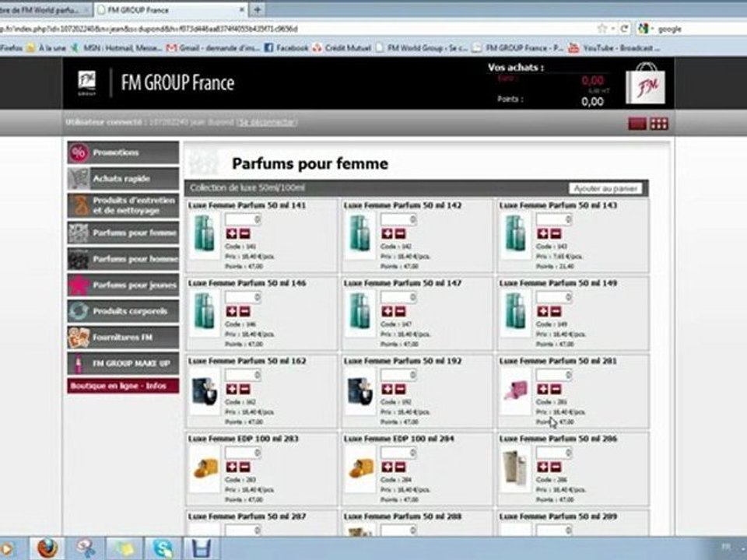Click bottle thumbnail of Parfum 162
The height and width of the screenshot is (560, 747).
click(205, 391)
